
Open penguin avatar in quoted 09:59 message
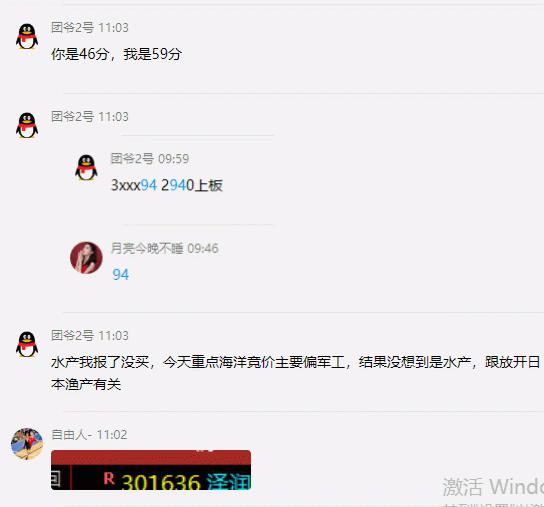click(x=86, y=167)
